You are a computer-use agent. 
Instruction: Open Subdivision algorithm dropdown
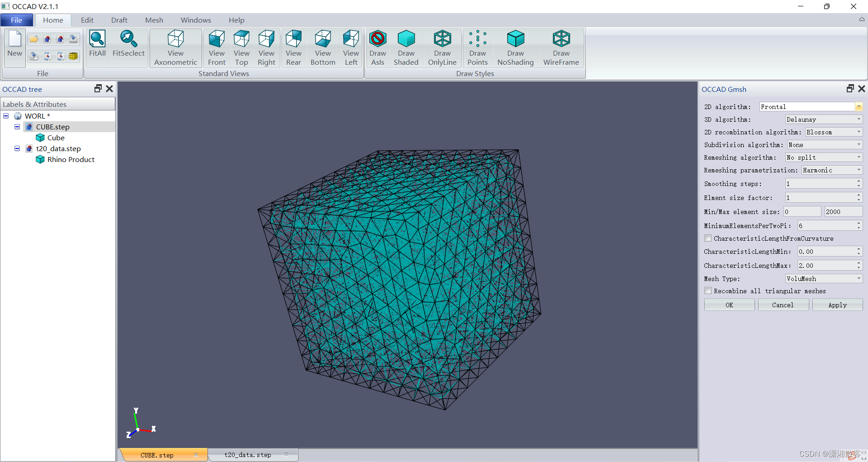(x=859, y=145)
